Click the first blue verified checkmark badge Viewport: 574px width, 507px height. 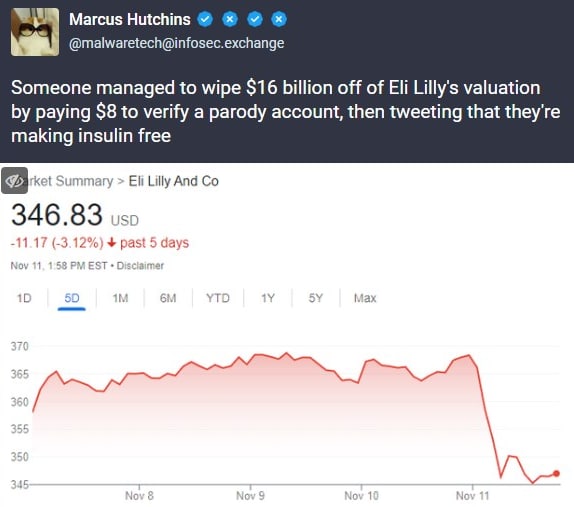[205, 19]
